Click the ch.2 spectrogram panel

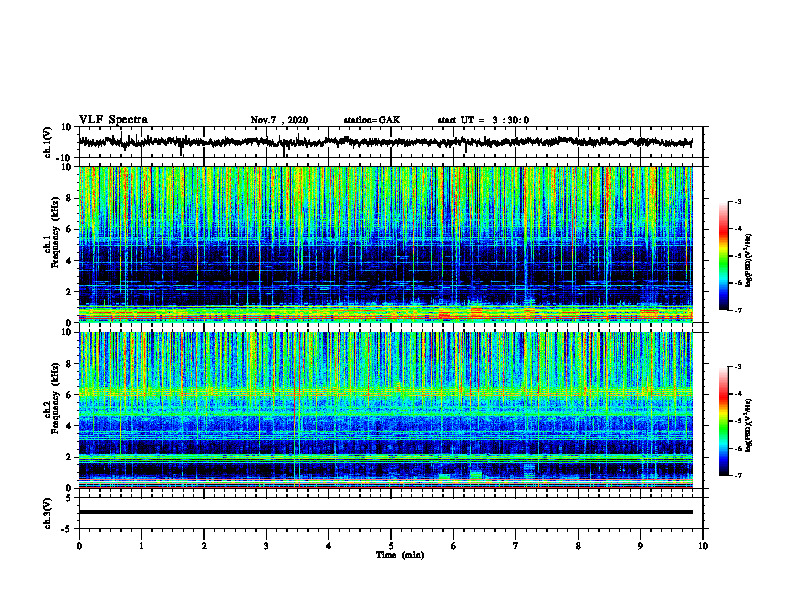click(386, 410)
